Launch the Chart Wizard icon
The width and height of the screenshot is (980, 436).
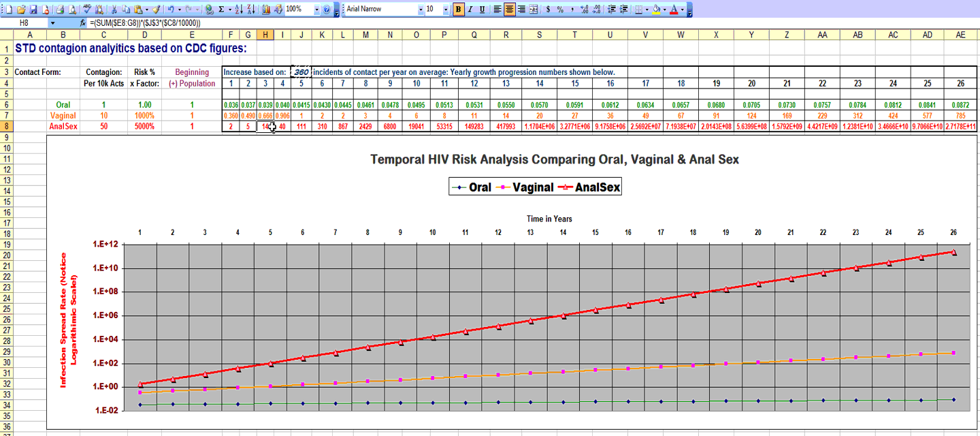click(x=266, y=10)
